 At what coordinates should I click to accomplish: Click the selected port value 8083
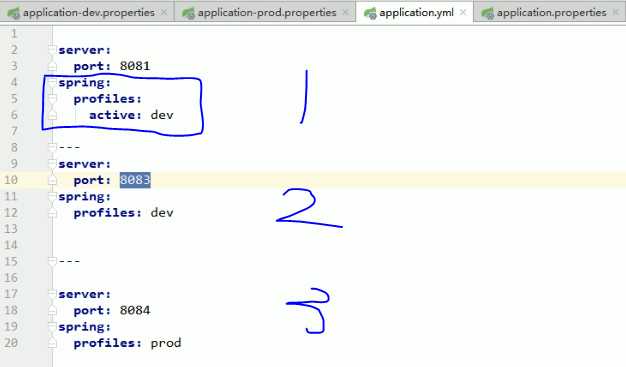click(135, 180)
